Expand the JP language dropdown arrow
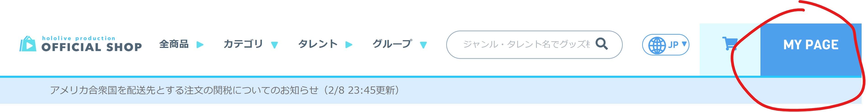Viewport: 868px width, 112px height. click(684, 44)
